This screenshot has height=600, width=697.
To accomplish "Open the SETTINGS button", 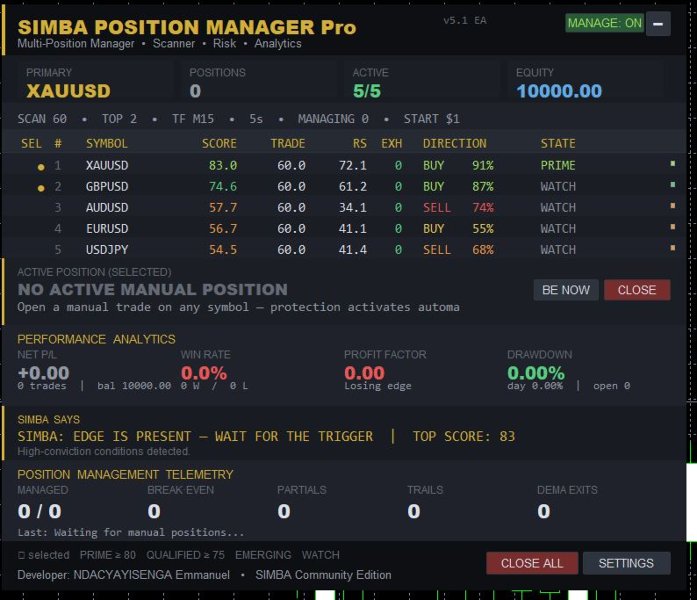I will point(626,563).
